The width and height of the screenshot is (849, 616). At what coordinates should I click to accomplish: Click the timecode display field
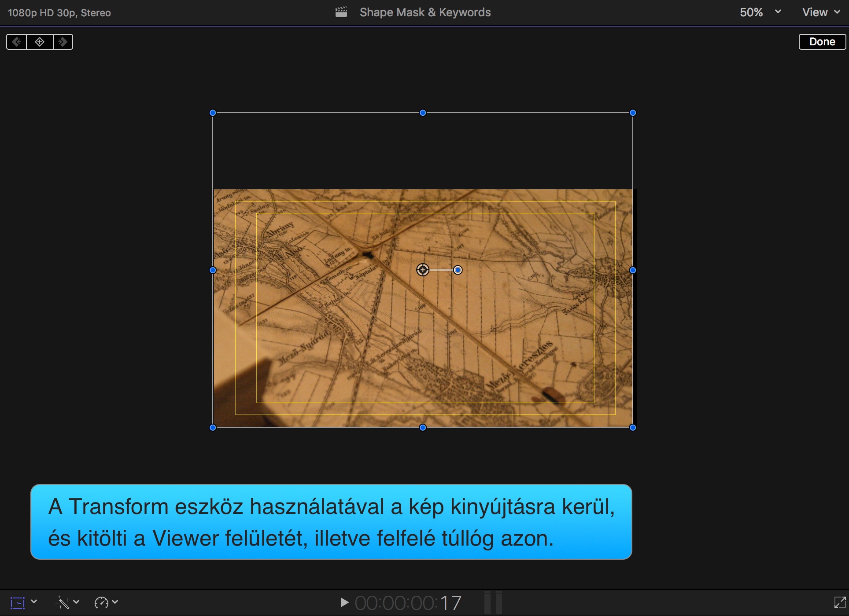pos(408,603)
